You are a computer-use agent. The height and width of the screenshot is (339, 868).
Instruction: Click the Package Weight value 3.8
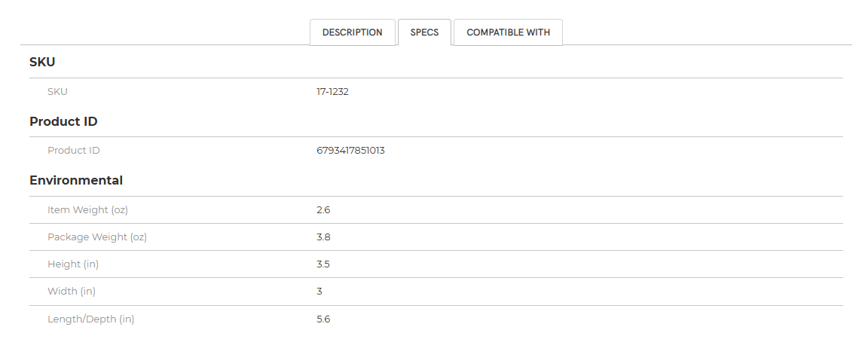click(323, 237)
